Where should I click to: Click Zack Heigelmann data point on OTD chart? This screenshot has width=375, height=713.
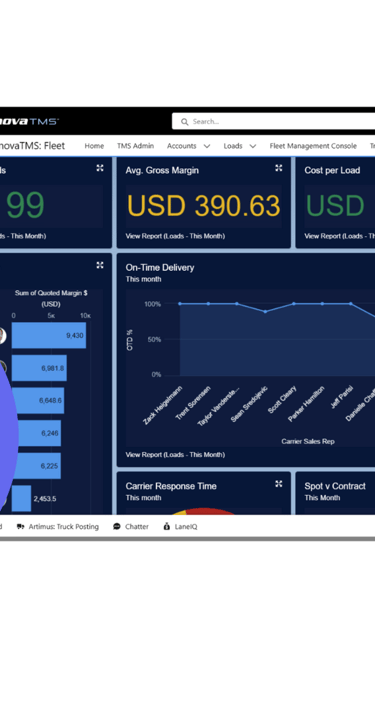[180, 303]
